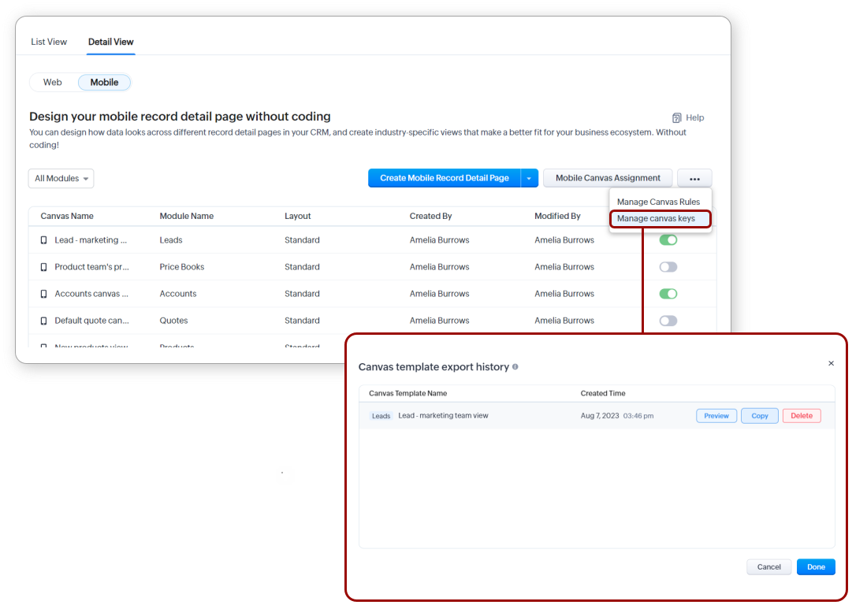Image resolution: width=867 pixels, height=616 pixels.
Task: Expand the All Modules dropdown
Action: 61,179
